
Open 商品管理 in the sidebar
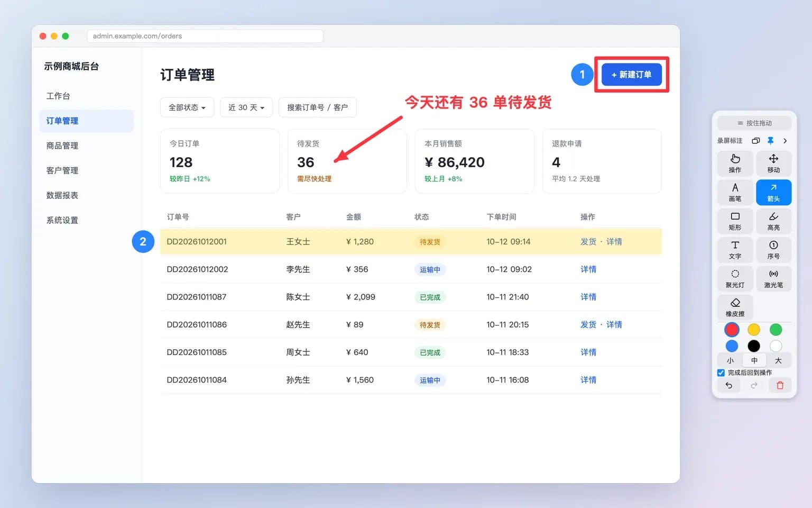(86, 146)
